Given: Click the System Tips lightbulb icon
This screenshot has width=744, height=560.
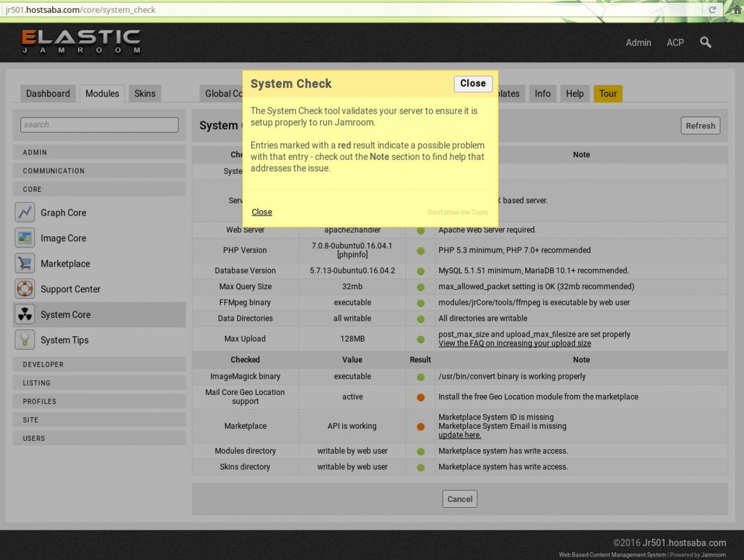Looking at the screenshot, I should pyautogui.click(x=25, y=340).
